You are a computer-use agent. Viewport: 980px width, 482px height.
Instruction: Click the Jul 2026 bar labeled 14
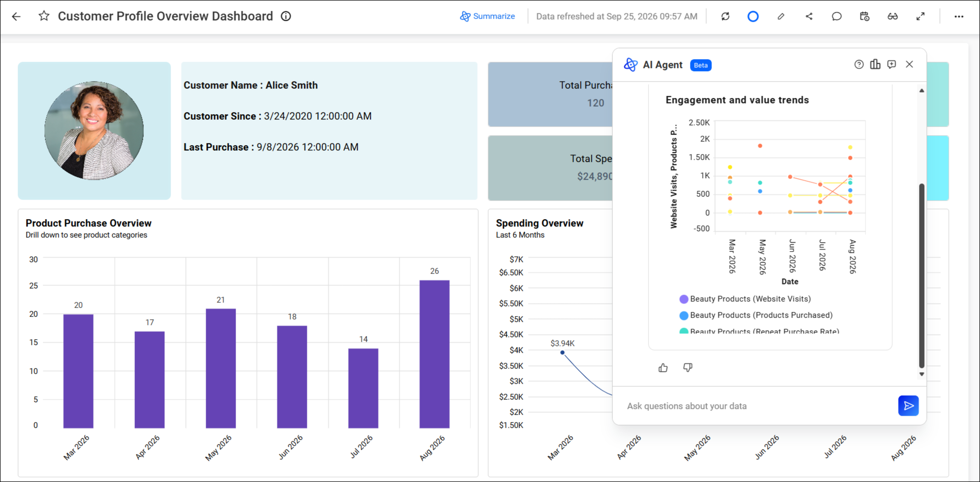(363, 388)
